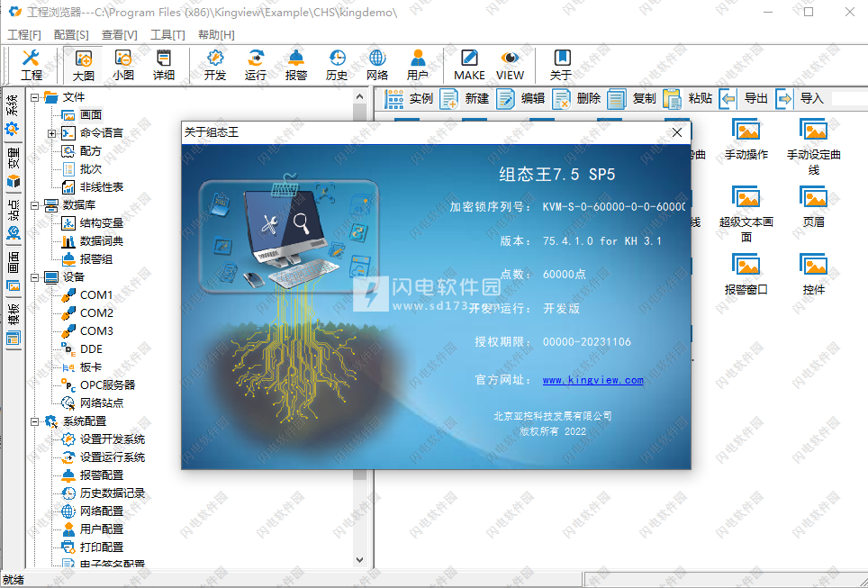Open 历史 history data settings
Viewport: 868px width, 588px height.
337,66
